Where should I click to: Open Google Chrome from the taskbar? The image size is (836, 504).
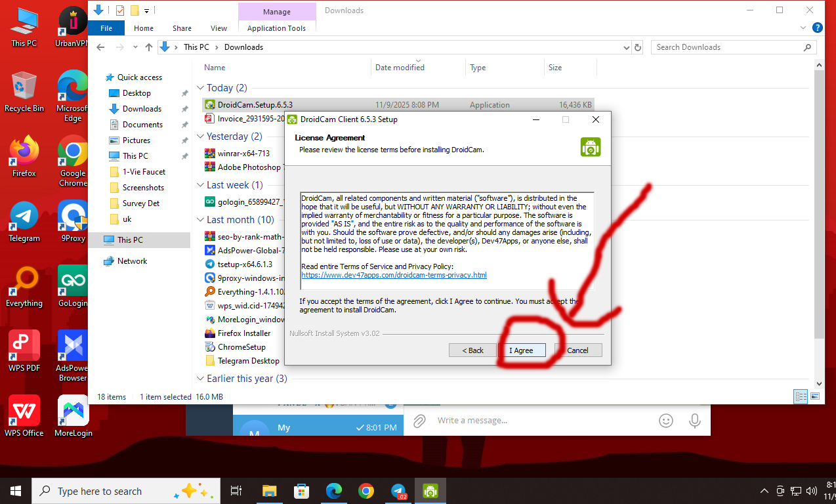click(x=366, y=491)
